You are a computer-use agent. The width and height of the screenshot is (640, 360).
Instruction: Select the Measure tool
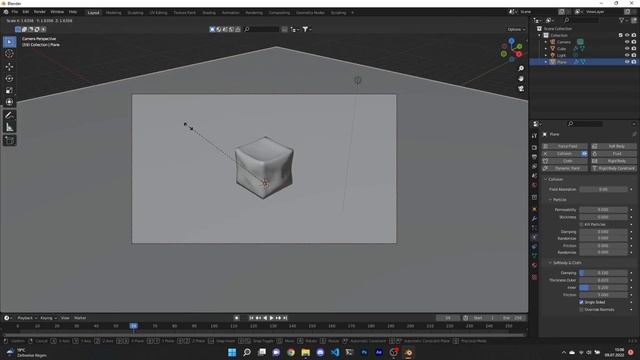(x=9, y=127)
